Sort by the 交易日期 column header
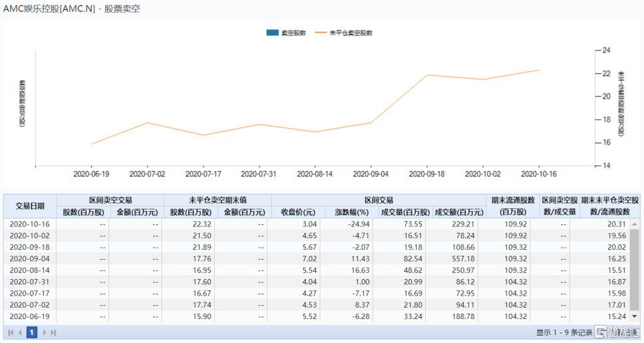The width and height of the screenshot is (644, 343). pyautogui.click(x=30, y=206)
